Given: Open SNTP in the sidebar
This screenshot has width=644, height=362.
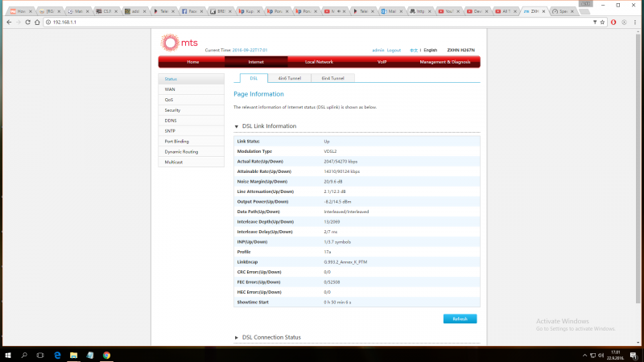Looking at the screenshot, I should tap(192, 131).
